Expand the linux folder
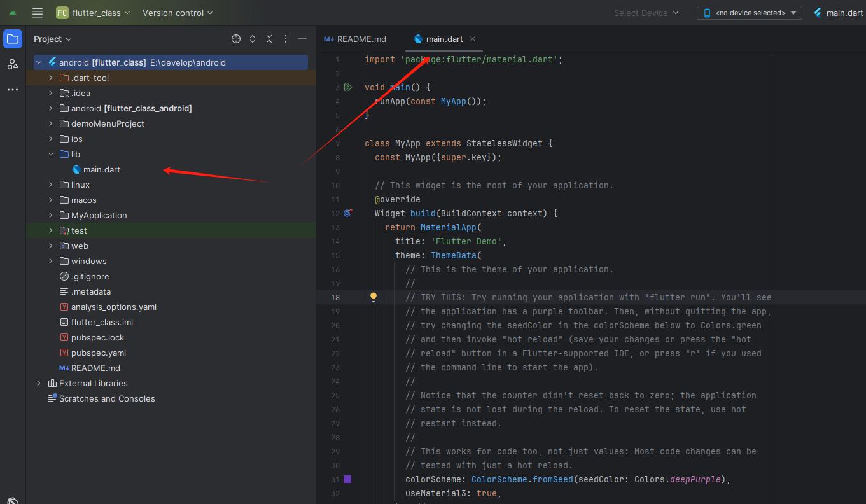Image resolution: width=866 pixels, height=504 pixels. pos(51,185)
